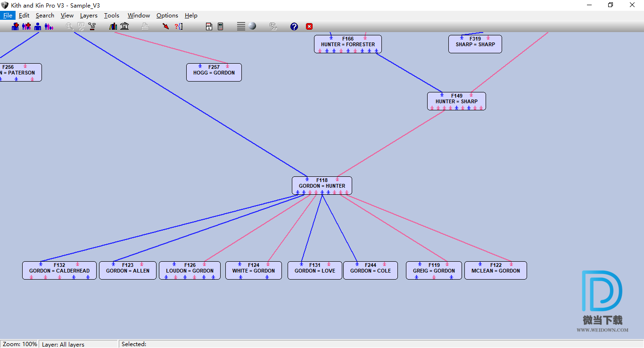Open the Options menu

tap(167, 16)
